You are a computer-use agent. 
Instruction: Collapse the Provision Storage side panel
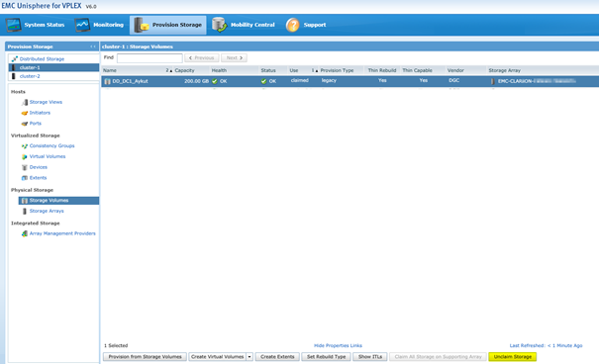pos(93,46)
